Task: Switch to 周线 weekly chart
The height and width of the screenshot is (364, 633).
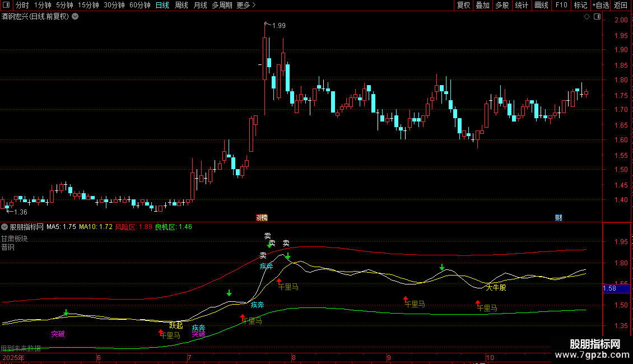Action: click(x=181, y=5)
